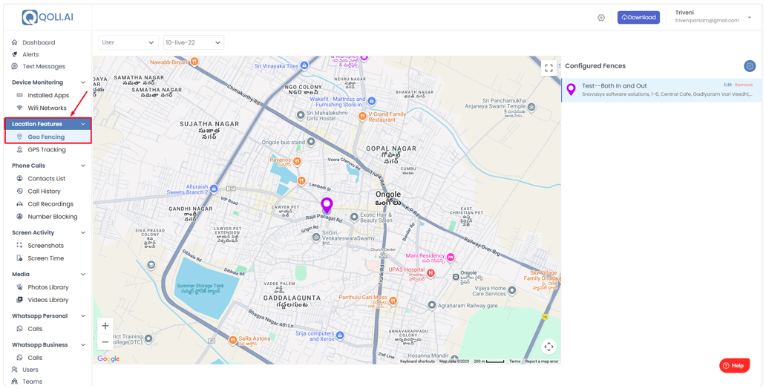The image size is (765, 389).
Task: Click the purple geofence marker on map
Action: point(326,205)
